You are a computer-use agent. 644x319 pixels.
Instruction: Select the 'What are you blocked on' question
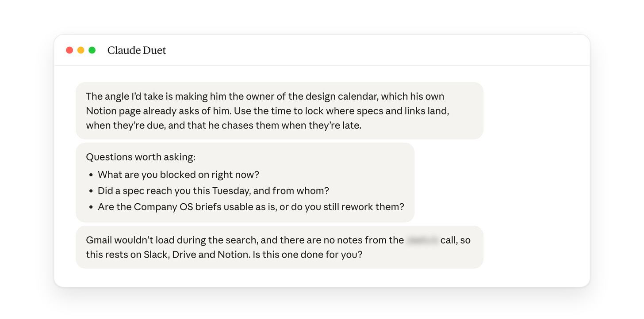pos(179,175)
